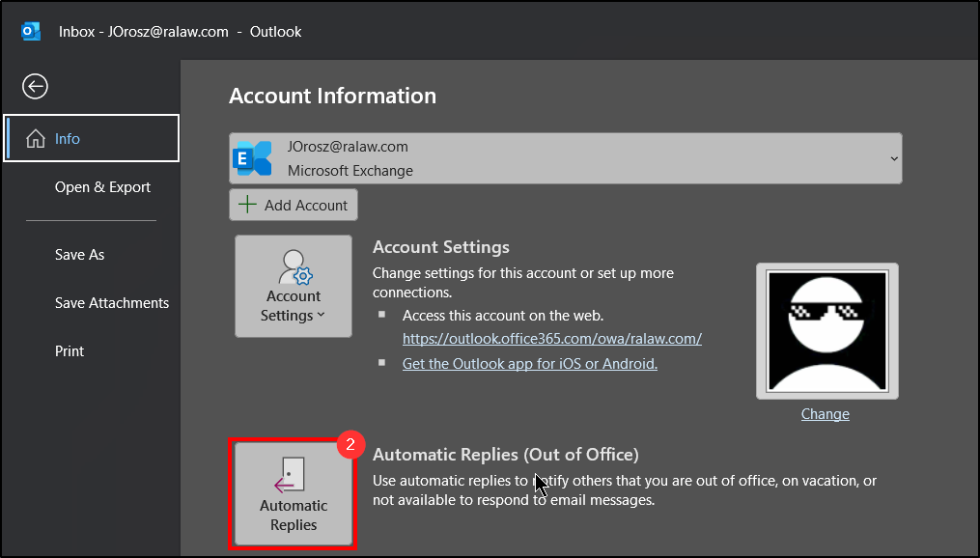This screenshot has height=558, width=980.
Task: Click the red badge numbered 2
Action: click(x=350, y=445)
